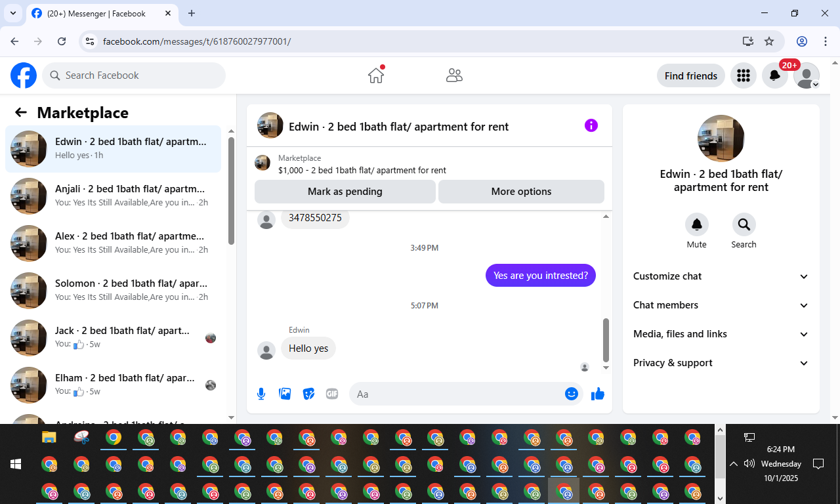The height and width of the screenshot is (504, 840).
Task: Choose a sticker using the sticker icon
Action: [308, 394]
